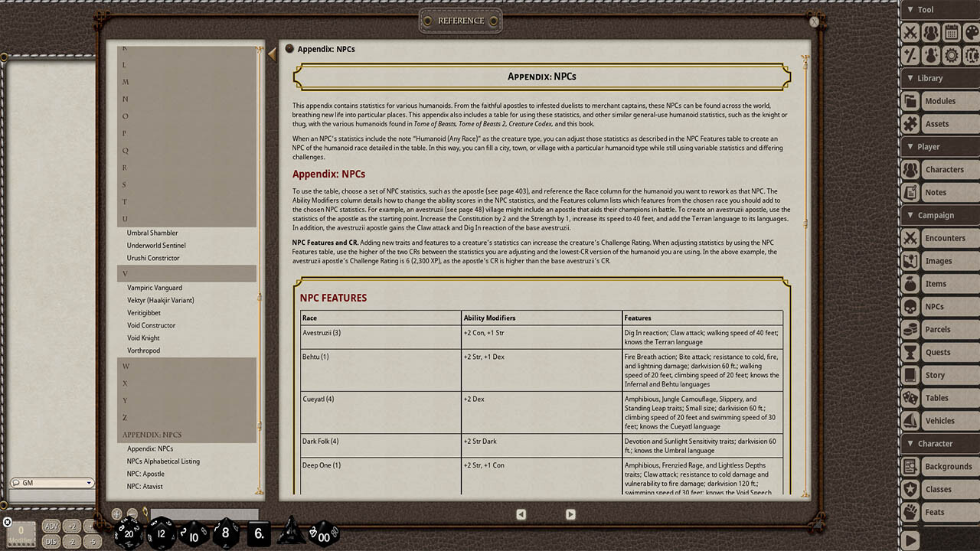Toggle the +2 roll modifier
Image resolution: width=980 pixels, height=551 pixels.
[73, 527]
